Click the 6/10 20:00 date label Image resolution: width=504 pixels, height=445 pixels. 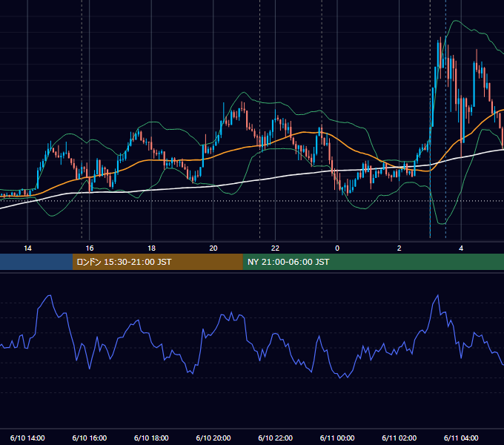pos(213,438)
